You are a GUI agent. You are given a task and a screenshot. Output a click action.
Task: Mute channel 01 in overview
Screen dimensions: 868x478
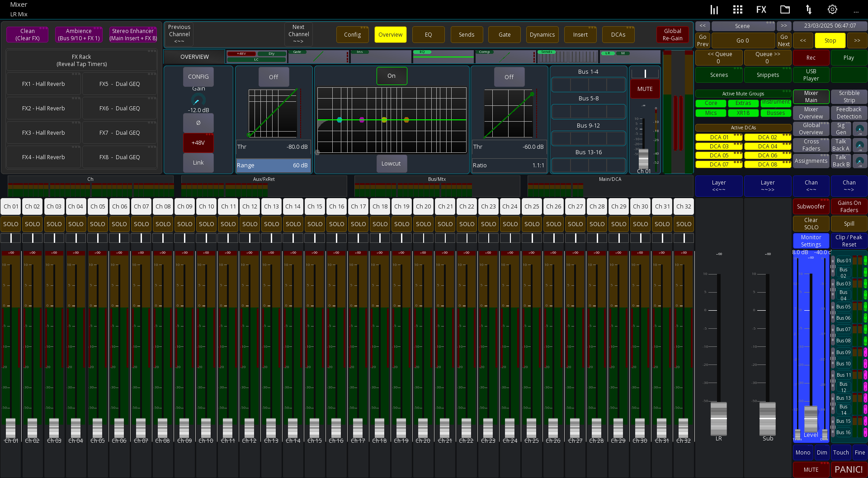click(x=645, y=89)
